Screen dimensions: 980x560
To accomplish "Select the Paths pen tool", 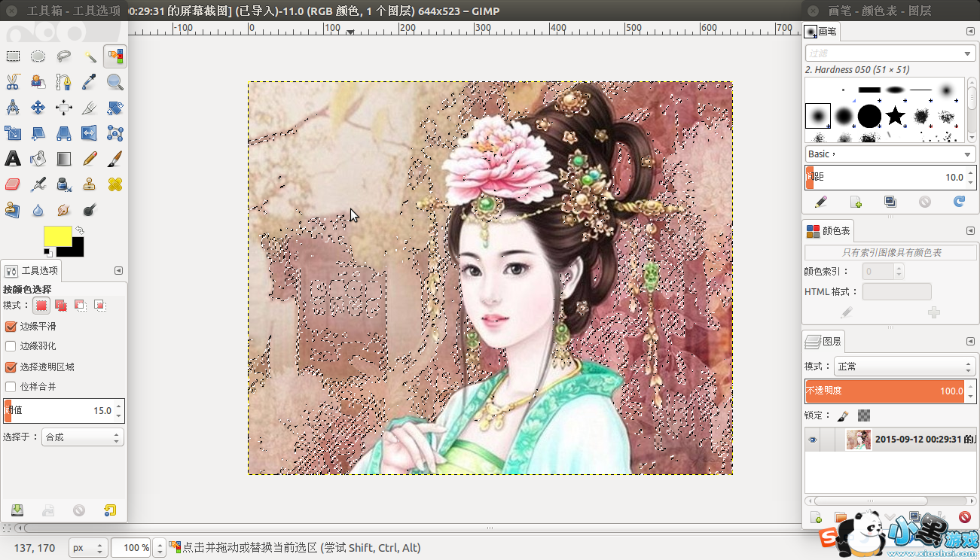I will (64, 82).
